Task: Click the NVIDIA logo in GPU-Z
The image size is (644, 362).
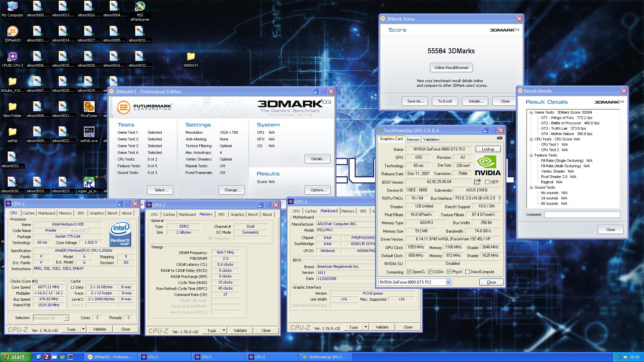Action: 488,166
